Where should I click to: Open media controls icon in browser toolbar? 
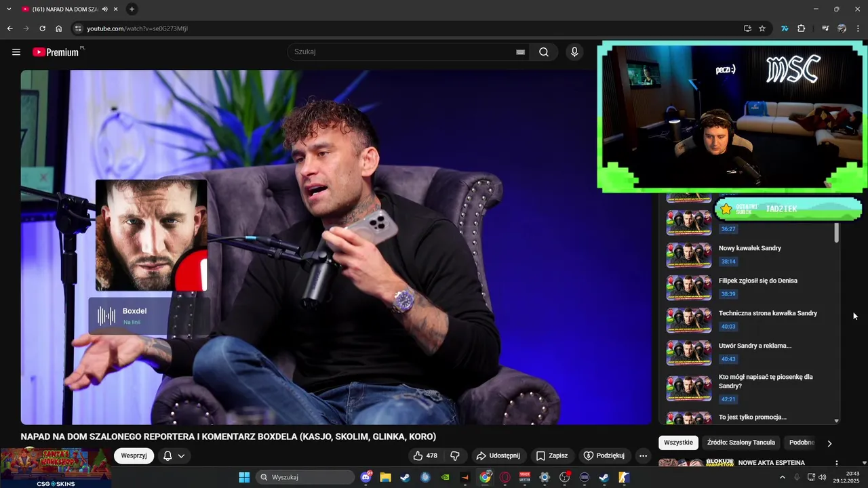point(825,28)
